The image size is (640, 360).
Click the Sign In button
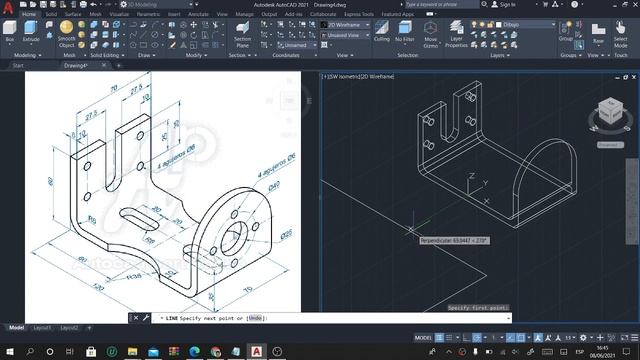(x=504, y=4)
